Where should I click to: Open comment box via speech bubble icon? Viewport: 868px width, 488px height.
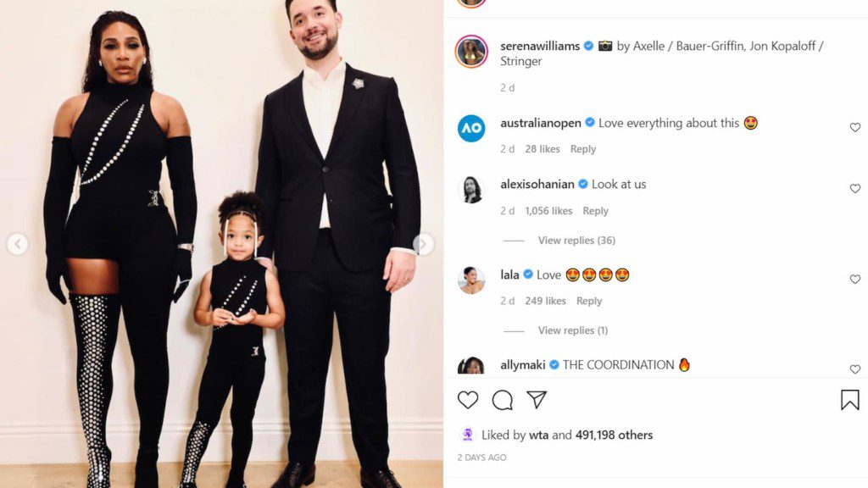pyautogui.click(x=502, y=400)
